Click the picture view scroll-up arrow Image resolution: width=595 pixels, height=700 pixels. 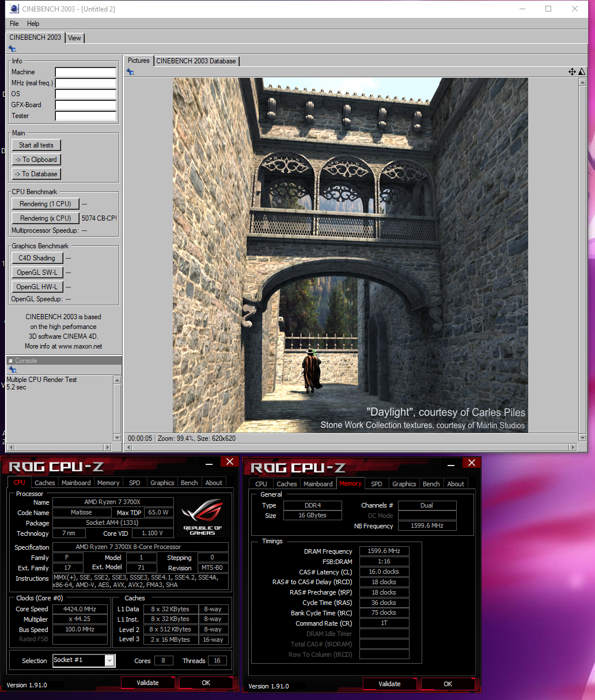point(582,82)
